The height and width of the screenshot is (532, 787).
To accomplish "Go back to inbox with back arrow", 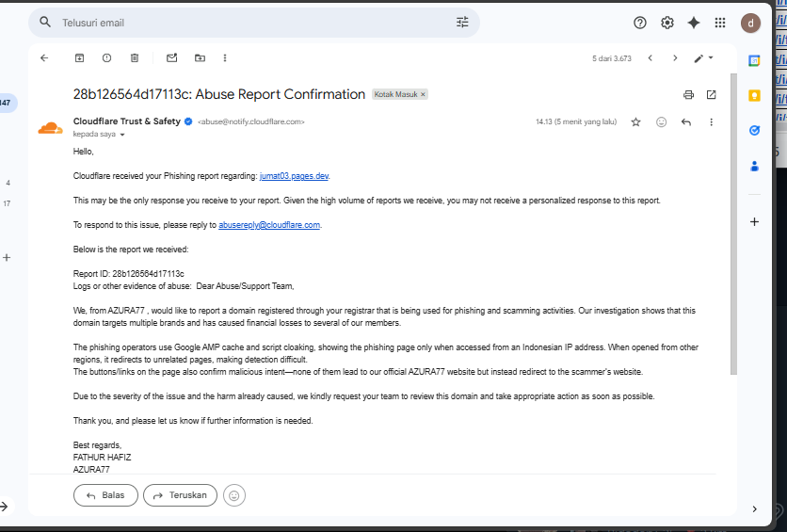I will click(x=44, y=58).
